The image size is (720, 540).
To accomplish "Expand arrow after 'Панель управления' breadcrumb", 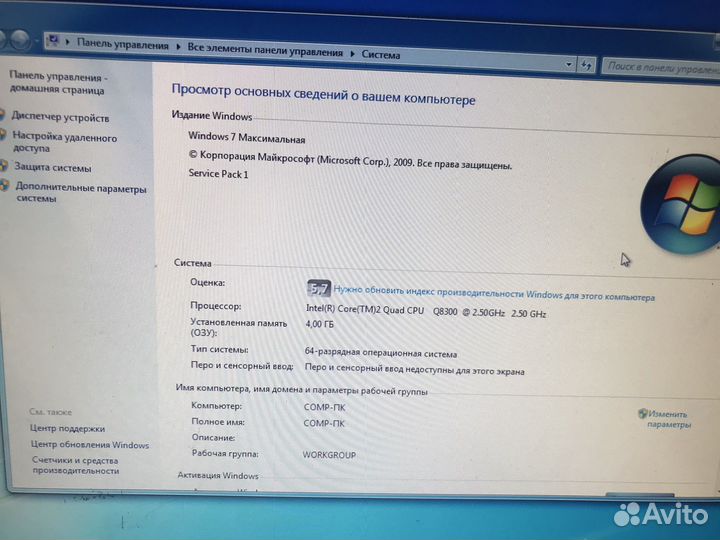I will coord(179,47).
